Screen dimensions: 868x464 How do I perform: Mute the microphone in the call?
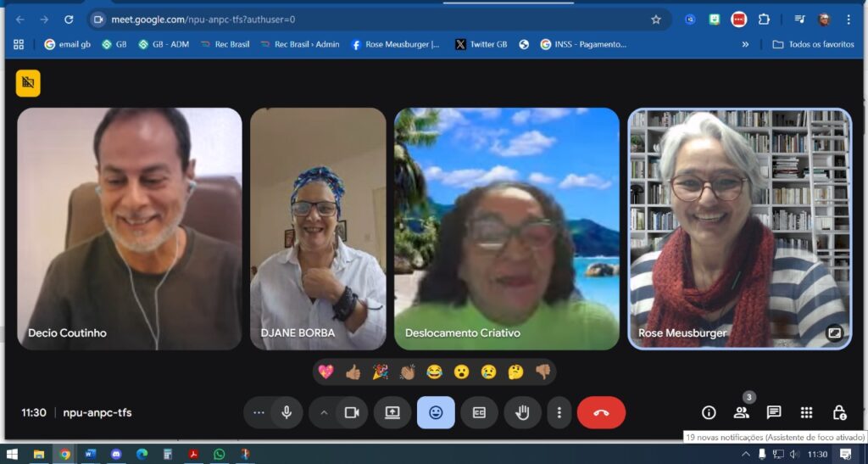(287, 412)
